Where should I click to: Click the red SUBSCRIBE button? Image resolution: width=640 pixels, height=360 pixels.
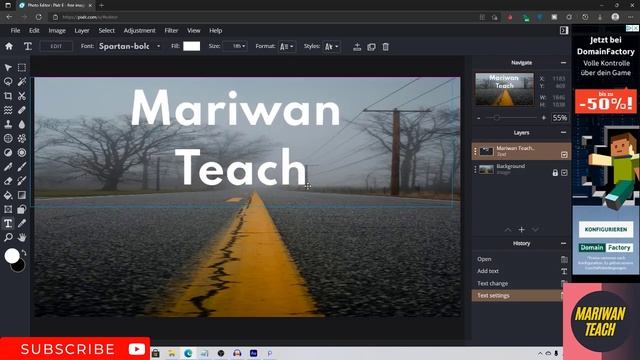pyautogui.click(x=75, y=349)
